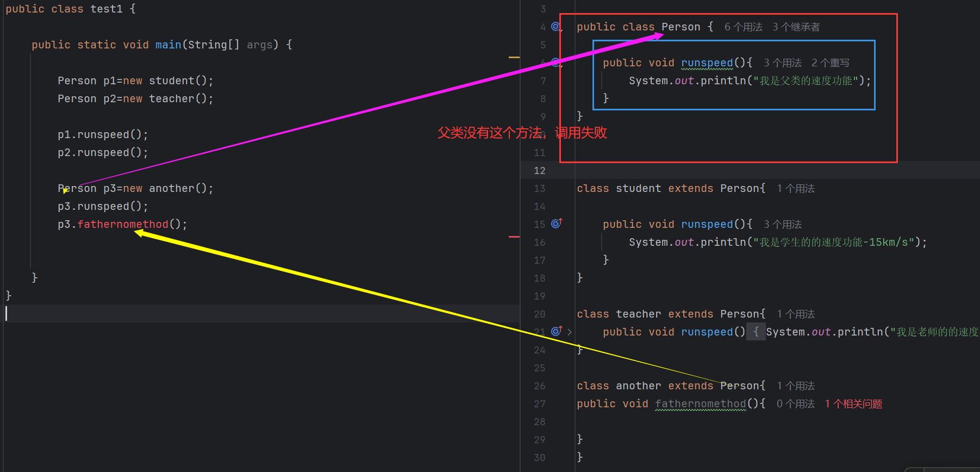The height and width of the screenshot is (472, 980).
Task: Click the underlined runspeed name in class Person
Action: [x=707, y=63]
